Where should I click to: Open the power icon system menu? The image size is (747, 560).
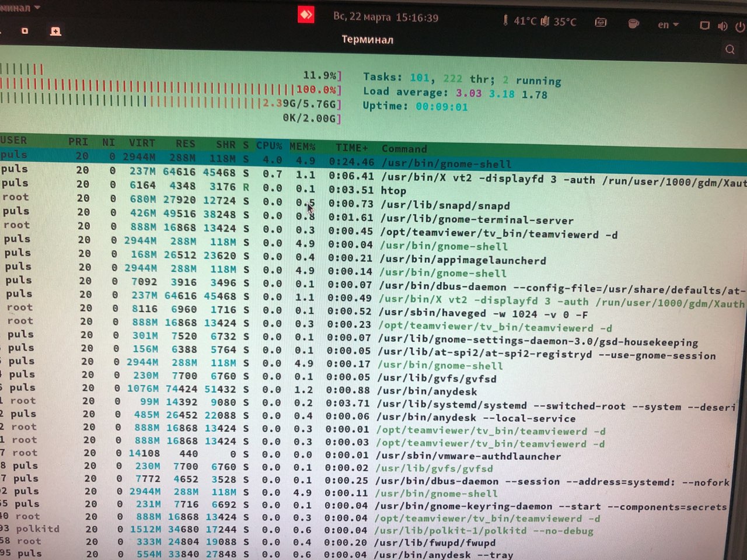[740, 26]
